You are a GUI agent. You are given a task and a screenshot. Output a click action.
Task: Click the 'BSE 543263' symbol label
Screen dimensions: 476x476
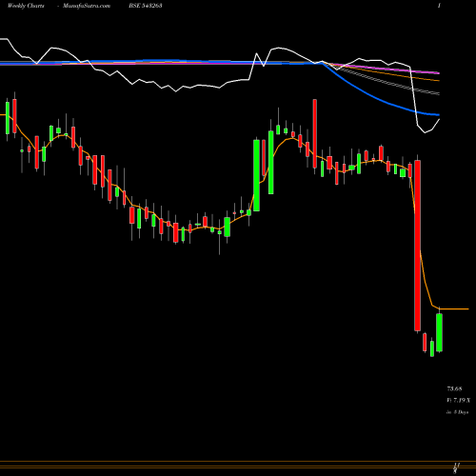point(146,6)
